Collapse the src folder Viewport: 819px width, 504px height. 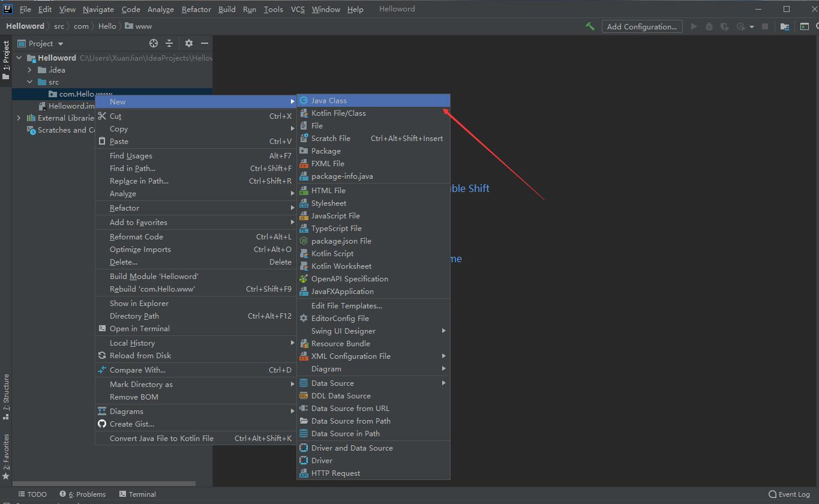coord(29,82)
